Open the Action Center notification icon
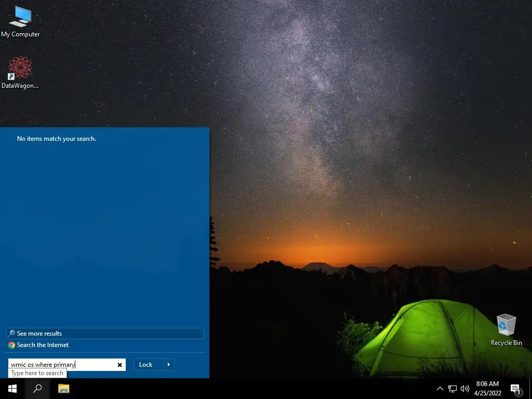This screenshot has height=399, width=532. (515, 389)
